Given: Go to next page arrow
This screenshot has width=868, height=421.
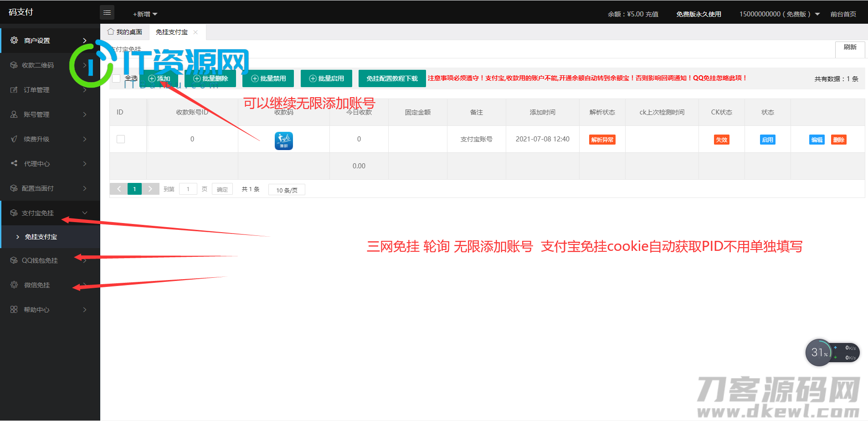Looking at the screenshot, I should (x=150, y=189).
